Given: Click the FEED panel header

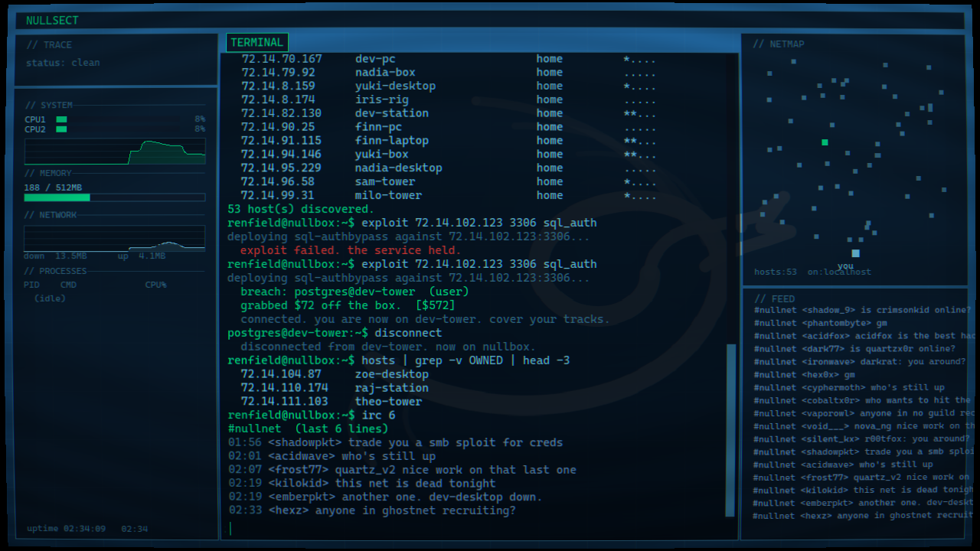Looking at the screenshot, I should click(775, 298).
